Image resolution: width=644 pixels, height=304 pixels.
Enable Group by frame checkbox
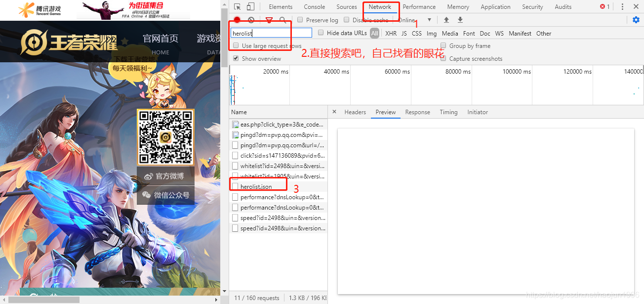pos(443,46)
